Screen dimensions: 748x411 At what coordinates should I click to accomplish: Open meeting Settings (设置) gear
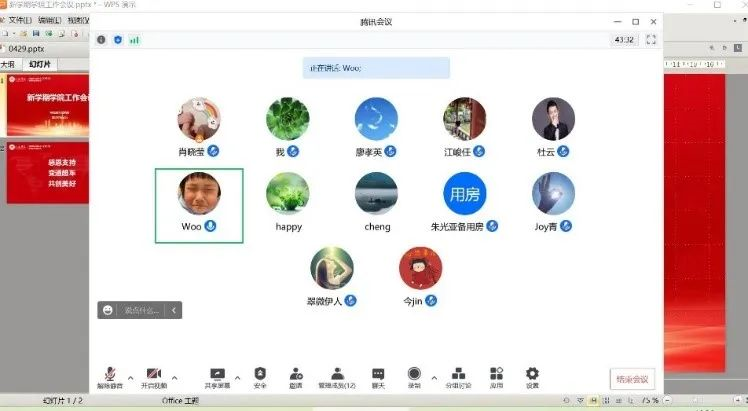pyautogui.click(x=532, y=376)
